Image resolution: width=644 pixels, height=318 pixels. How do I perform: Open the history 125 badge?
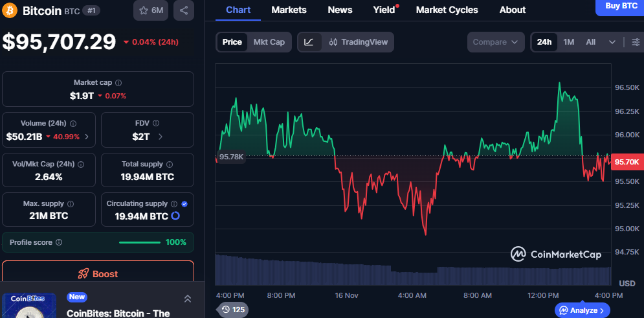click(x=232, y=310)
